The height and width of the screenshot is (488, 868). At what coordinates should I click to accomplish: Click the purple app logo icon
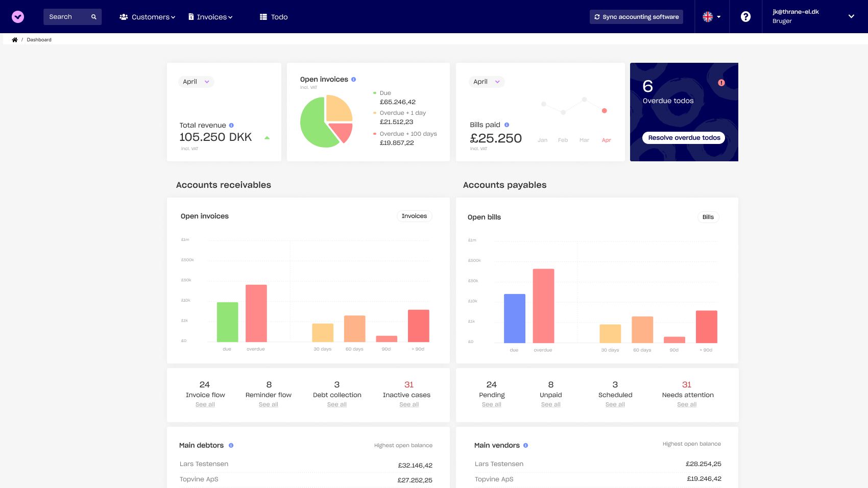click(x=18, y=17)
